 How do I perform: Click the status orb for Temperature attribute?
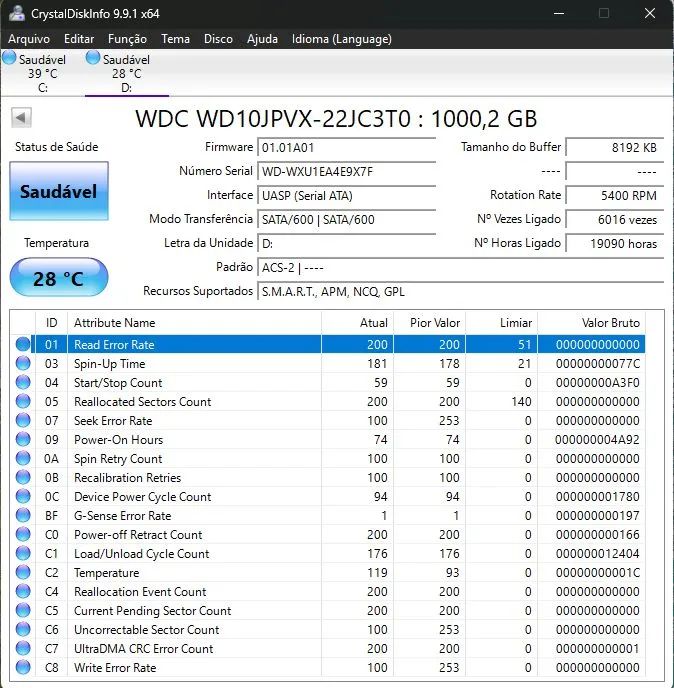(23, 572)
